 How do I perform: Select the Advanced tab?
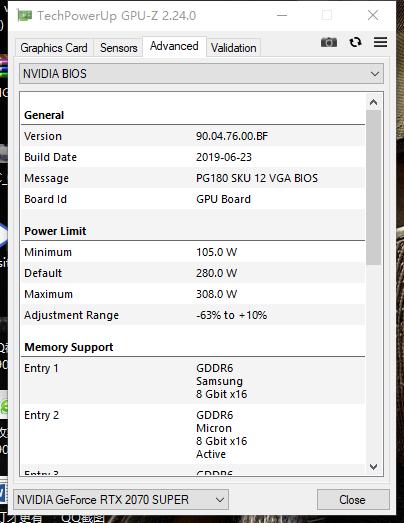click(174, 46)
